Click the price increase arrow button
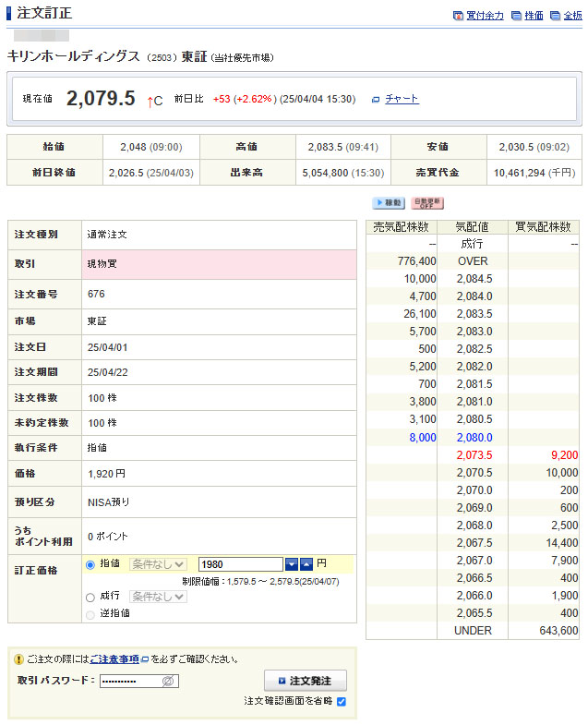This screenshot has height=725, width=588. click(306, 564)
